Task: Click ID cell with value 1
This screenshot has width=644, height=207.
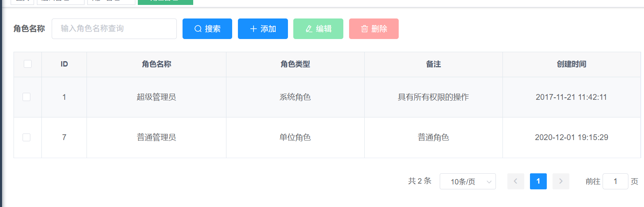Action: coord(64,97)
